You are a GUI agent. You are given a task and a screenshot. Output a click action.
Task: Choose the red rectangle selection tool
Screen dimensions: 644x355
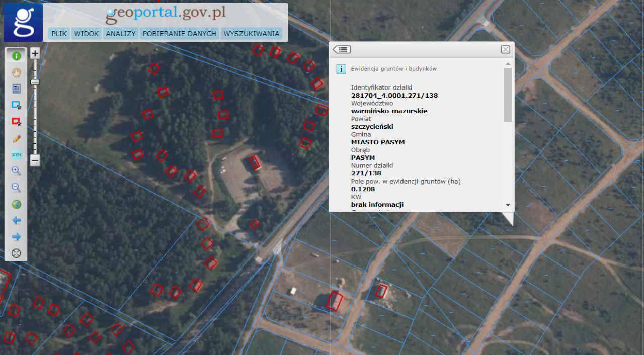click(16, 122)
